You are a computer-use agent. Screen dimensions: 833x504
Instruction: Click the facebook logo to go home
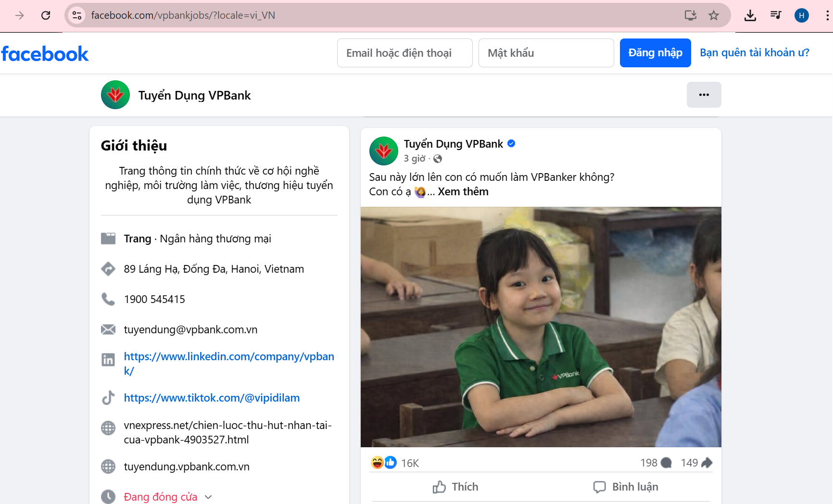click(45, 53)
